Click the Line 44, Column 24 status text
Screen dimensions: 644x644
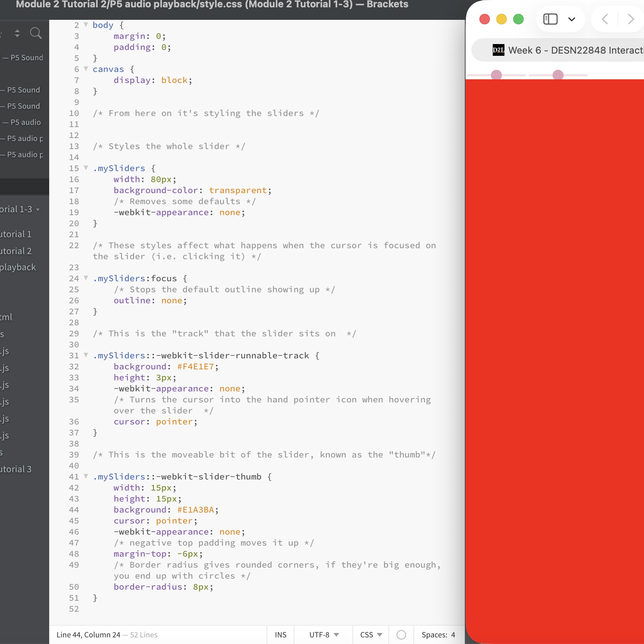coord(88,635)
